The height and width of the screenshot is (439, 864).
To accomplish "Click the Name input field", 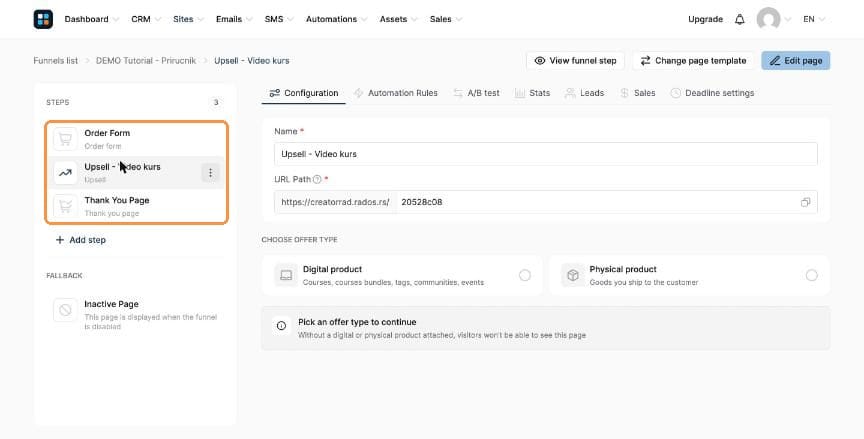I will tap(546, 154).
